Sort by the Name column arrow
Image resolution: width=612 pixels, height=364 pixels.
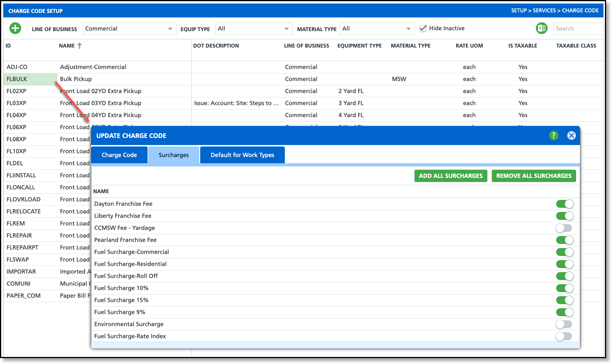click(79, 46)
